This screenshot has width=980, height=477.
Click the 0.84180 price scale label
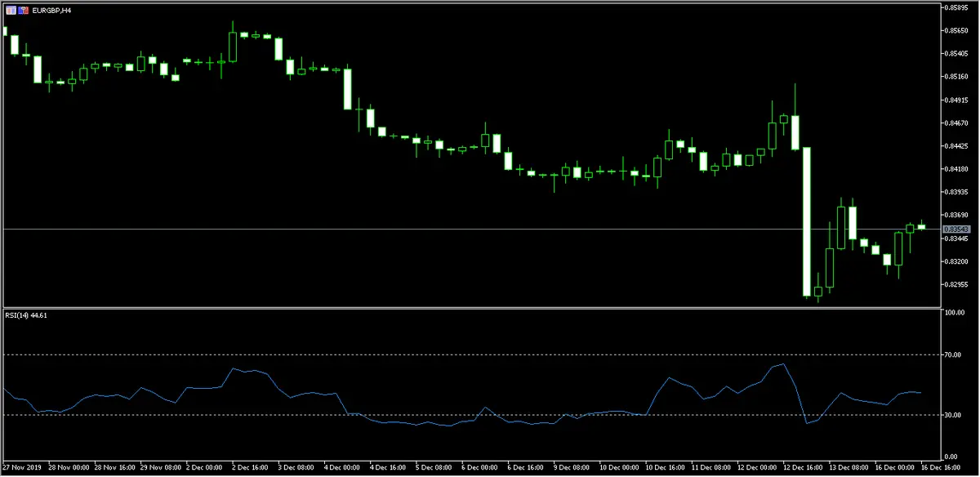(x=957, y=169)
